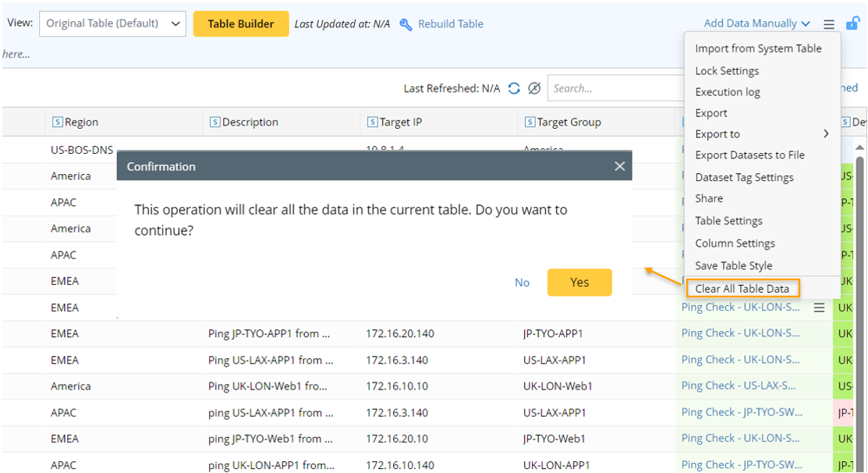The image size is (868, 473).
Task: Choose Import from System Table
Action: [758, 48]
